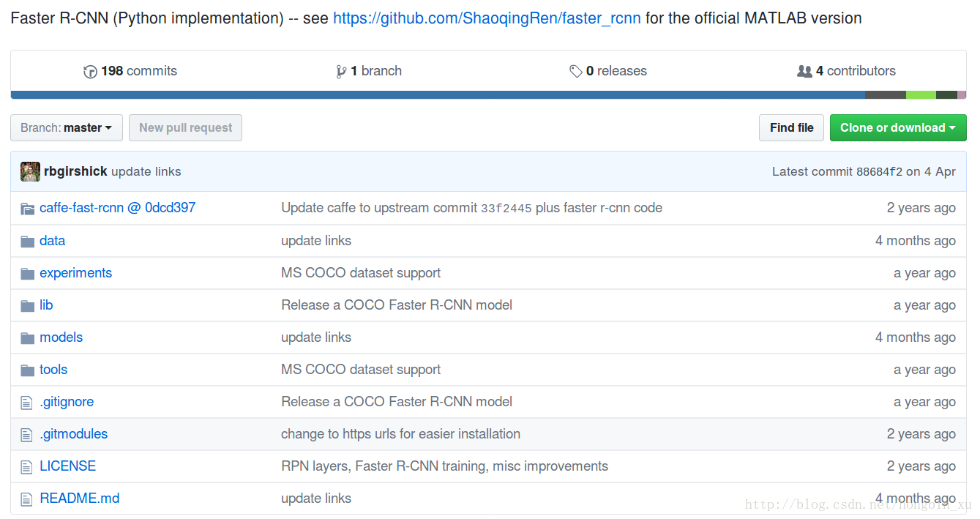
Task: Open 'change to https urls for easier installation' commit
Action: (400, 433)
